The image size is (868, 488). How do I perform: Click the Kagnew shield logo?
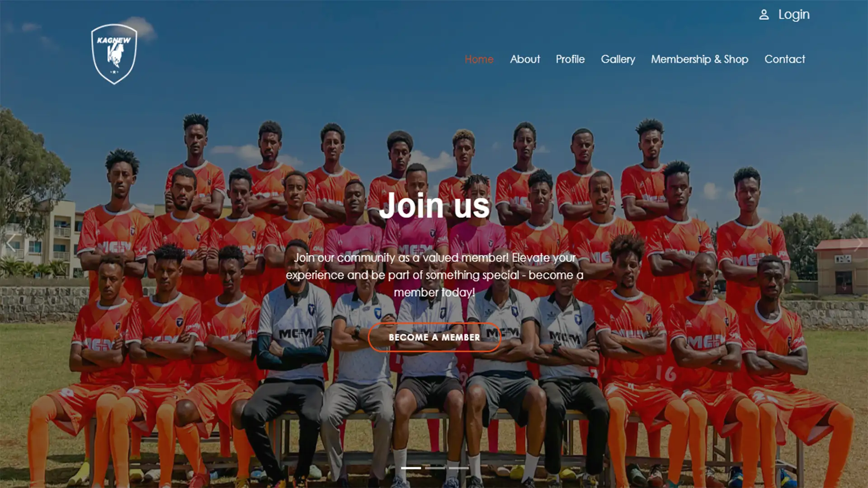[114, 54]
